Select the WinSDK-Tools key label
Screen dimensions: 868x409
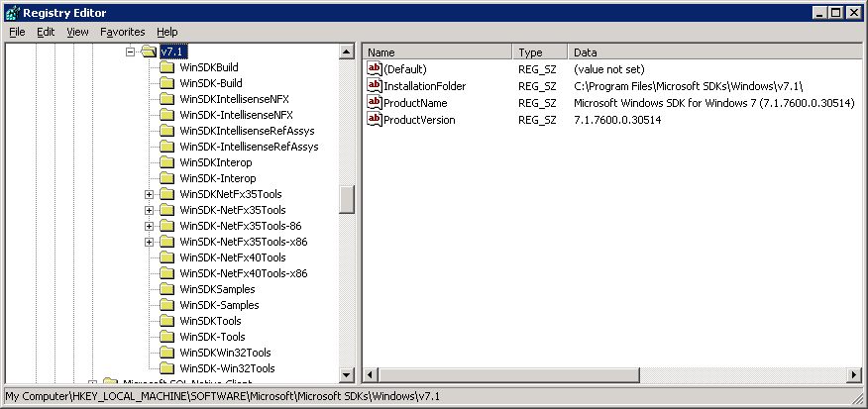tap(212, 337)
